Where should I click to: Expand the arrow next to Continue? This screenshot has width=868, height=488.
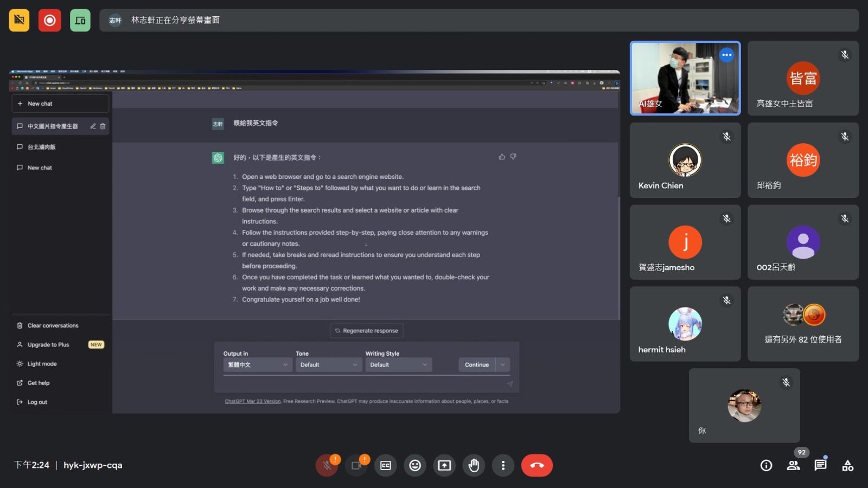click(503, 365)
